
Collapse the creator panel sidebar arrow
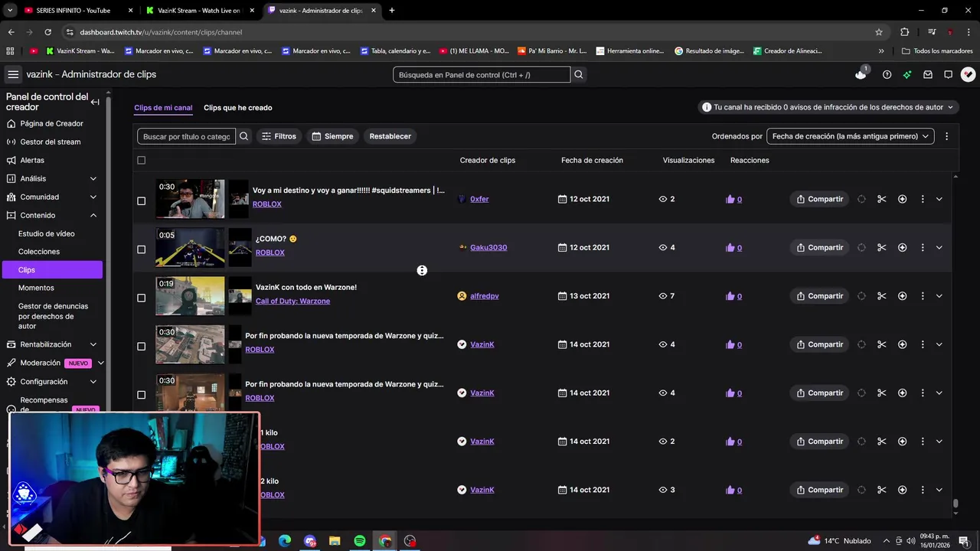click(95, 102)
